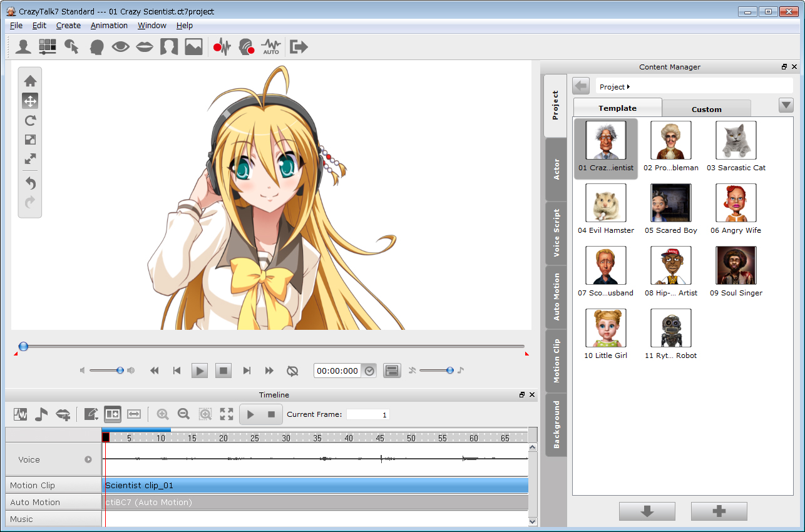
Task: Toggle the timeline track list button
Action: click(x=113, y=414)
